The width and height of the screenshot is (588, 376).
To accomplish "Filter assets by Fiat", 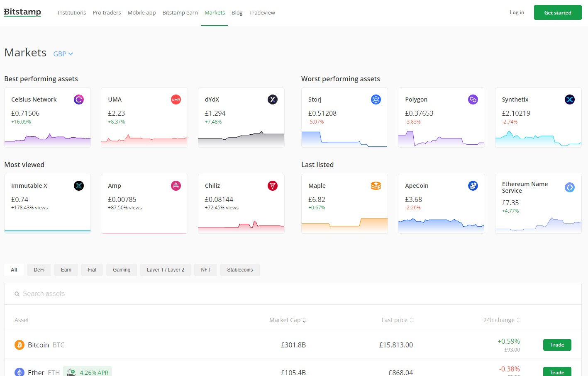I will click(92, 270).
